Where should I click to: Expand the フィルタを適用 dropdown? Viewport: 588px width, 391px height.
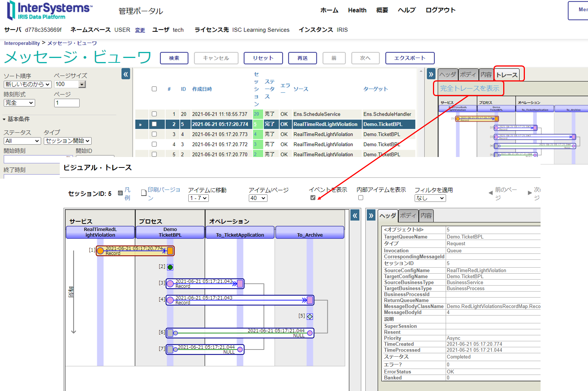pos(430,198)
